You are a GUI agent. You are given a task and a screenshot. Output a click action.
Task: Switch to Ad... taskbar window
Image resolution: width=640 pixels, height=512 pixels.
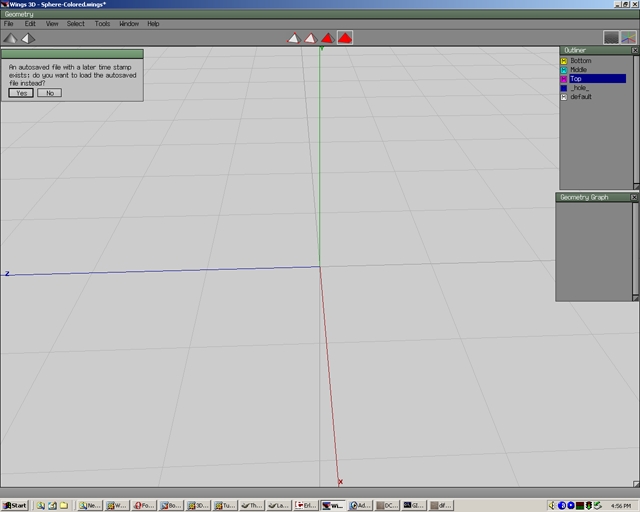click(x=360, y=505)
